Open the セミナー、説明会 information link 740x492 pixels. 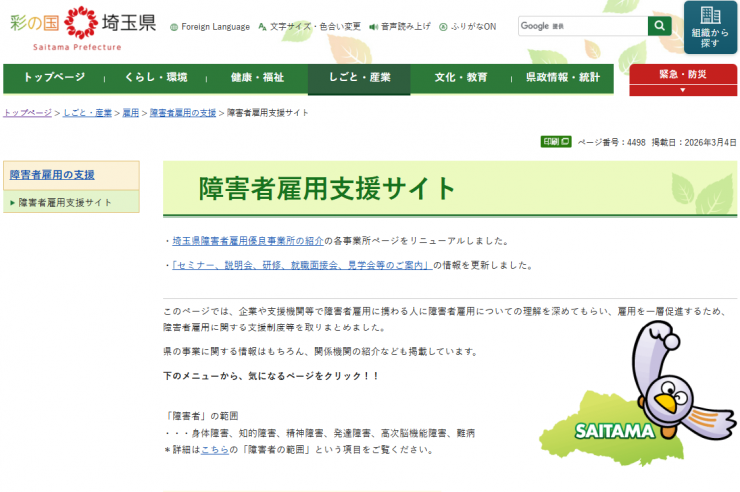coord(301,265)
